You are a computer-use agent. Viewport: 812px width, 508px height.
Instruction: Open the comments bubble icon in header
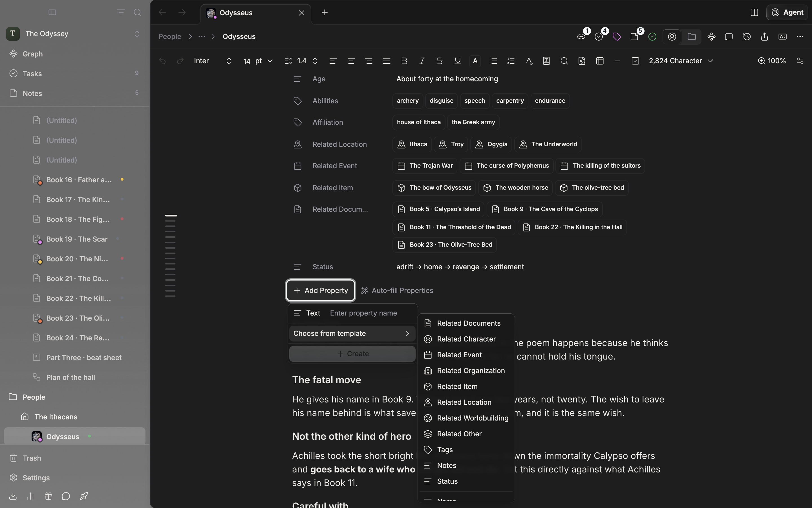(729, 37)
